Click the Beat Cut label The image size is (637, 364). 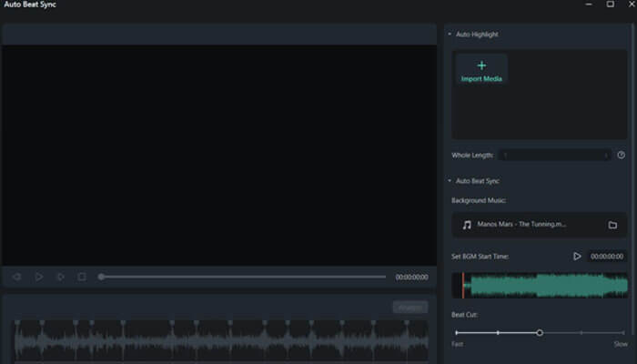click(464, 315)
